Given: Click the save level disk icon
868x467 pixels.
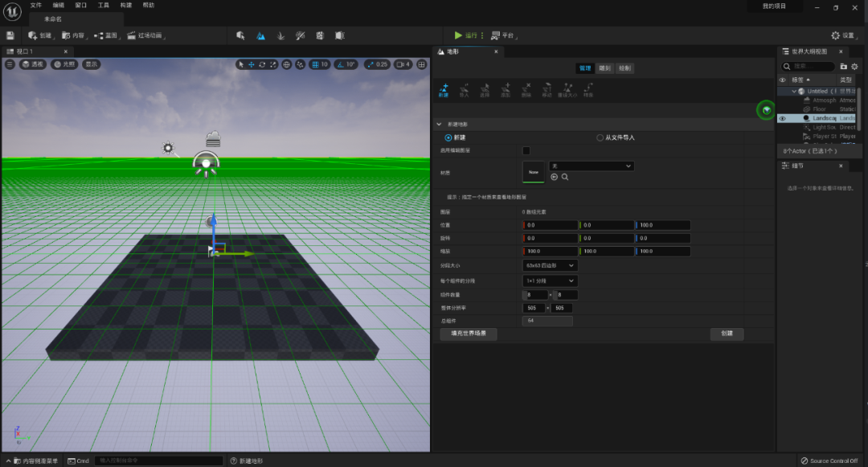Looking at the screenshot, I should [10, 35].
